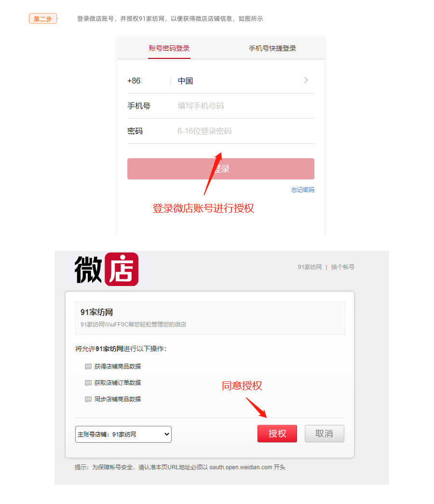Click the chat icon beside 获得店铺商品数据
The image size is (434, 504).
tap(88, 367)
